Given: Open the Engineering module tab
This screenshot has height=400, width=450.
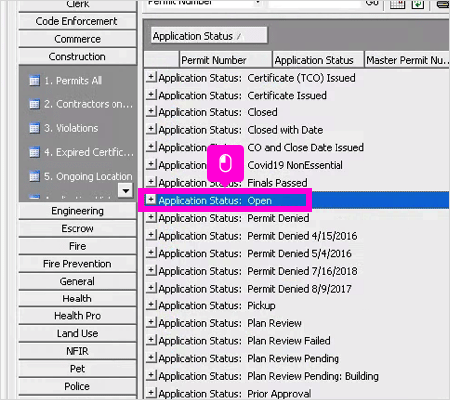Looking at the screenshot, I should coord(77,211).
